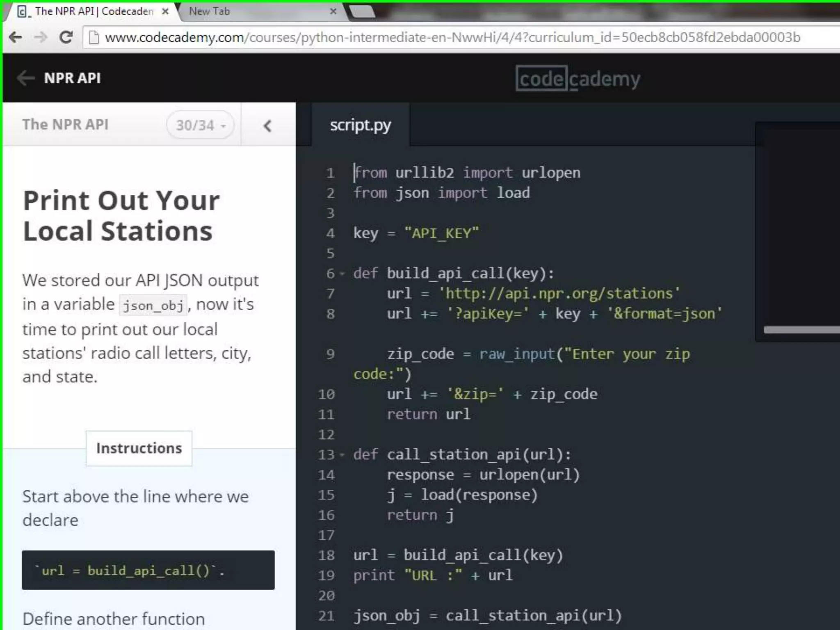
Task: Click the browser forward arrow
Action: [x=40, y=38]
